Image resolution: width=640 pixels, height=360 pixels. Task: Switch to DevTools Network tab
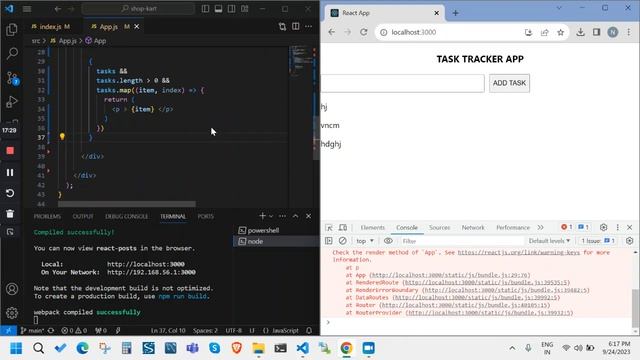[x=473, y=227]
